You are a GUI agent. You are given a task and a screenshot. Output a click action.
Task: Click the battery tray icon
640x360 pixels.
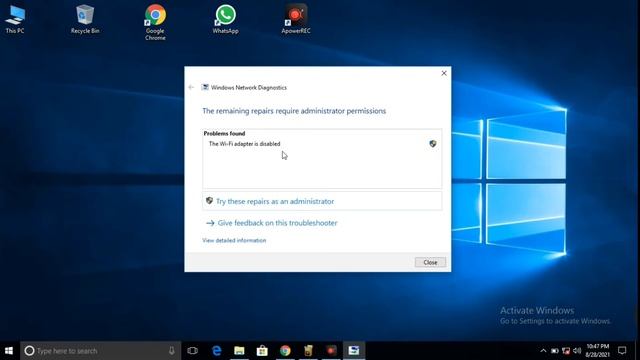tap(555, 351)
